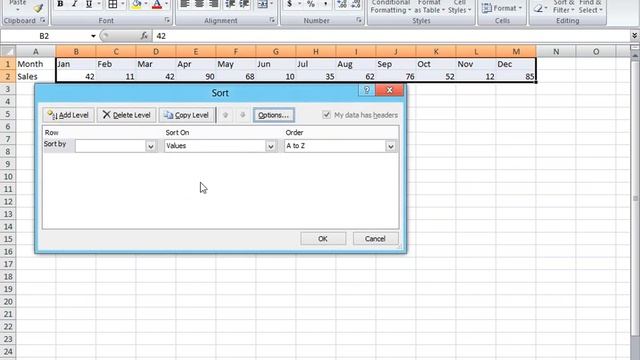This screenshot has width=640, height=360.
Task: Click the May cell in row 1
Action: (x=236, y=64)
